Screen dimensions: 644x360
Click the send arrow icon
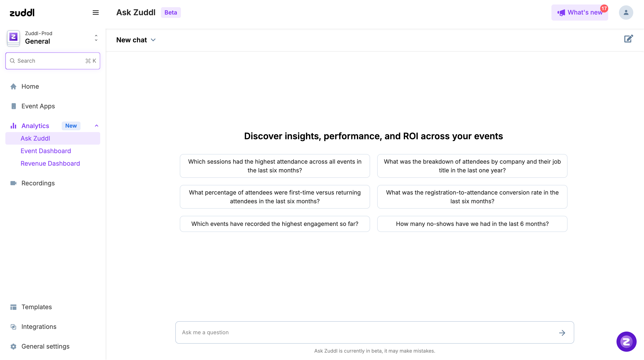click(562, 333)
